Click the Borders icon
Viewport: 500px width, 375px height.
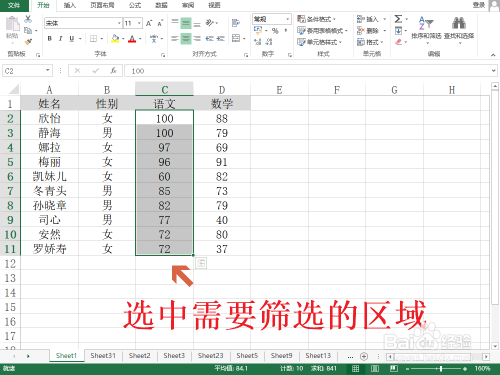pos(93,39)
